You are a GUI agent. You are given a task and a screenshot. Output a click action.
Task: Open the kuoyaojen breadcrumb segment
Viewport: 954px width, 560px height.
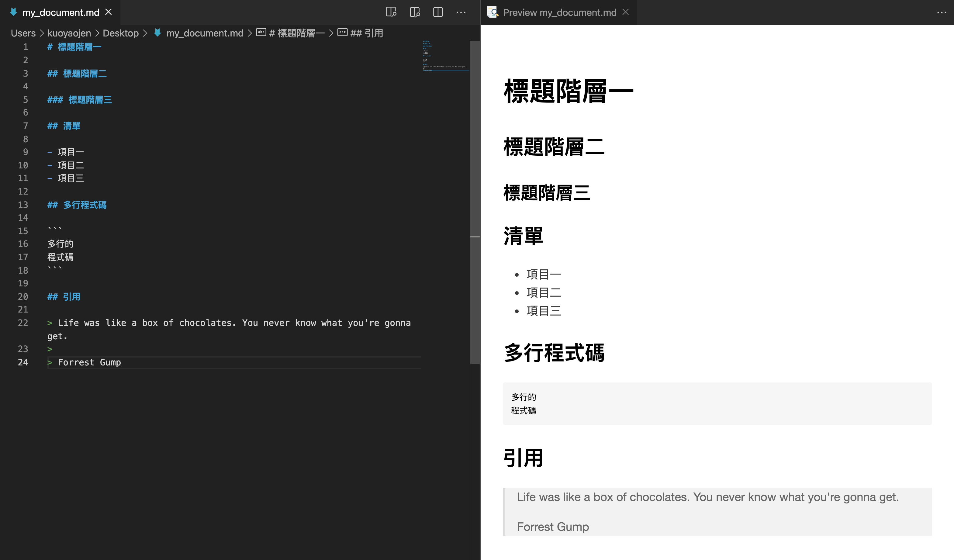(x=69, y=33)
